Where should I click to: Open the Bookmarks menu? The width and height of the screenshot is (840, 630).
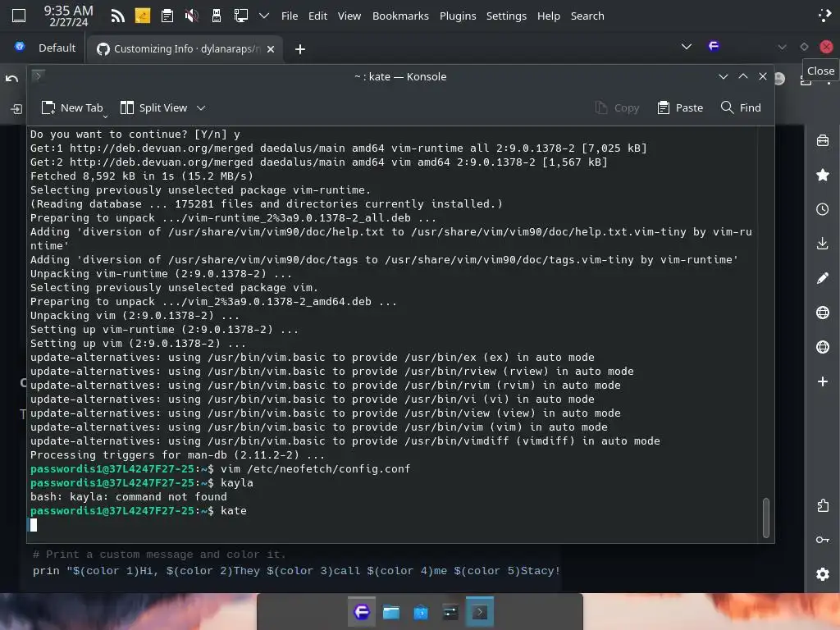click(400, 16)
